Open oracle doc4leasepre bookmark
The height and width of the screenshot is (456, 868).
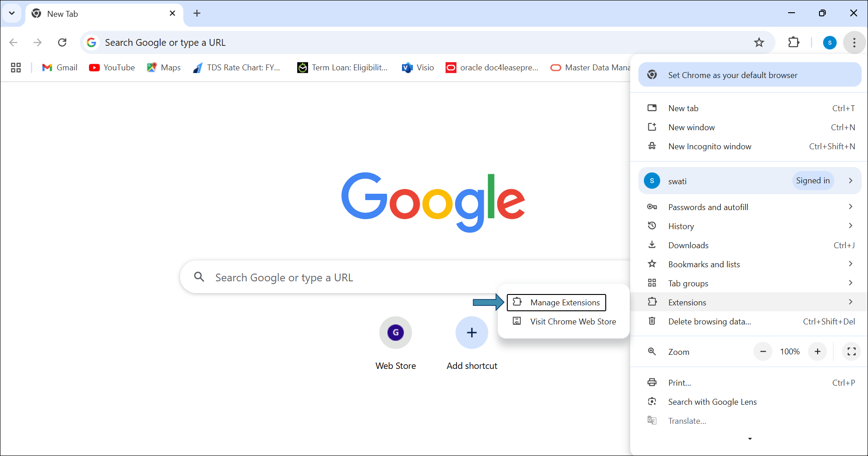[492, 68]
